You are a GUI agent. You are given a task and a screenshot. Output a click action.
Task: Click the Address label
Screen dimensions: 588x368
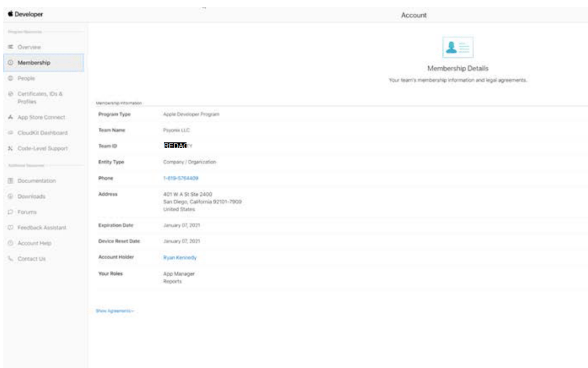pyautogui.click(x=108, y=194)
